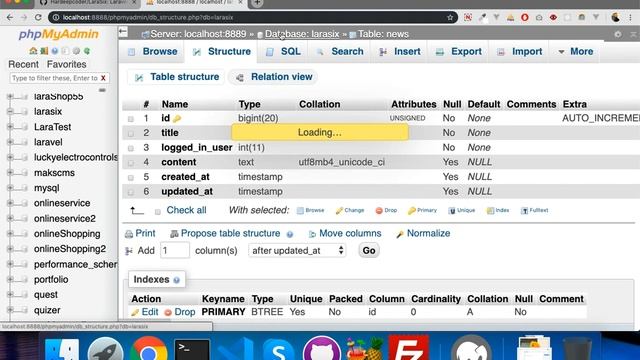Select checkbox for content column

tap(131, 163)
